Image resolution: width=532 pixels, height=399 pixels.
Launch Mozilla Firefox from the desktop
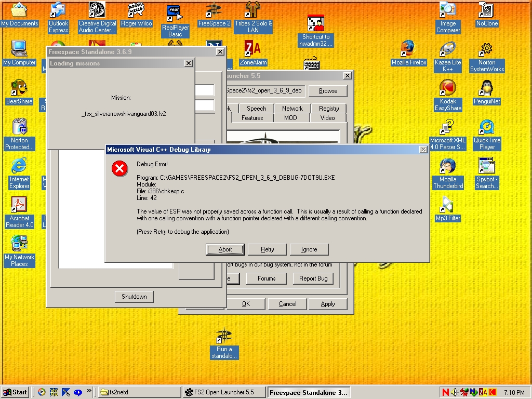pyautogui.click(x=409, y=53)
